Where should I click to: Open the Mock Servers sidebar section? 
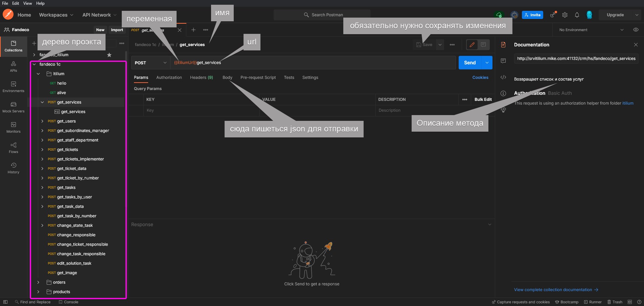pyautogui.click(x=14, y=107)
